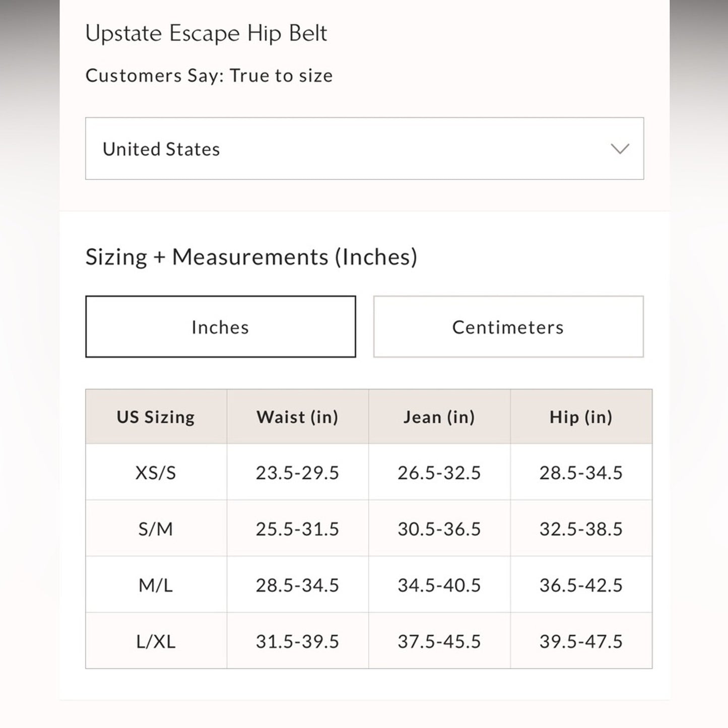The width and height of the screenshot is (728, 728).
Task: Click the chevron arrow in the country selector
Action: click(x=620, y=149)
